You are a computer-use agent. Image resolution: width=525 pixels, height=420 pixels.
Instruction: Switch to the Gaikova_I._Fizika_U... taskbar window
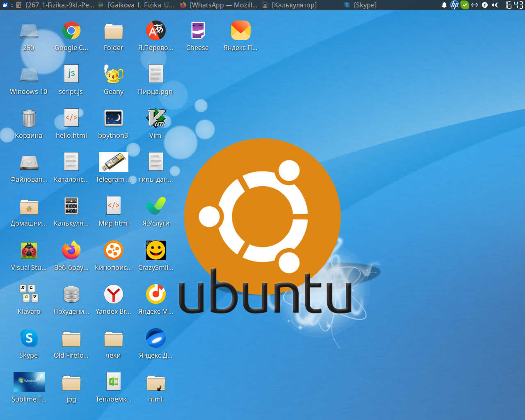(x=137, y=5)
